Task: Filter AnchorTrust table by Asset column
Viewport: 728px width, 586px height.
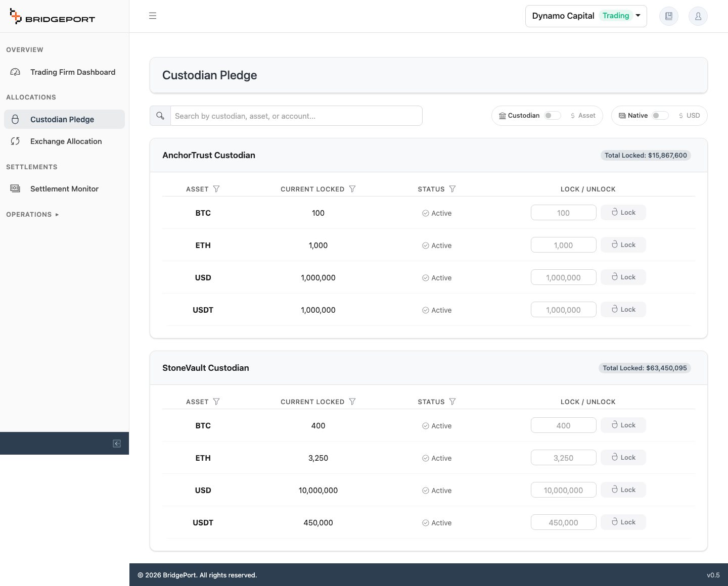Action: tap(216, 189)
